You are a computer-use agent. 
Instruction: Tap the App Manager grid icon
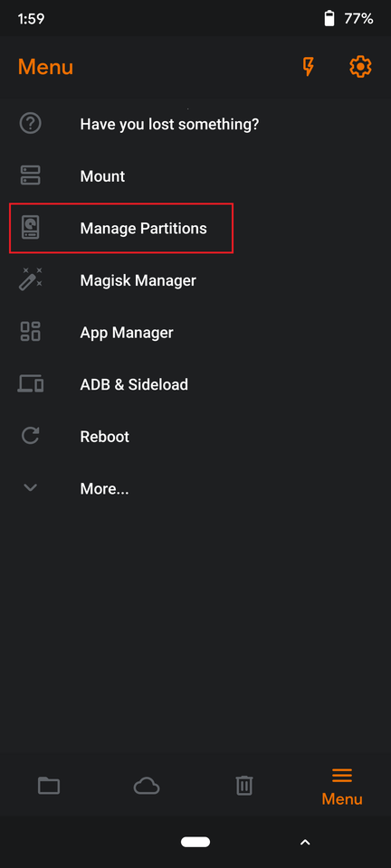31,332
